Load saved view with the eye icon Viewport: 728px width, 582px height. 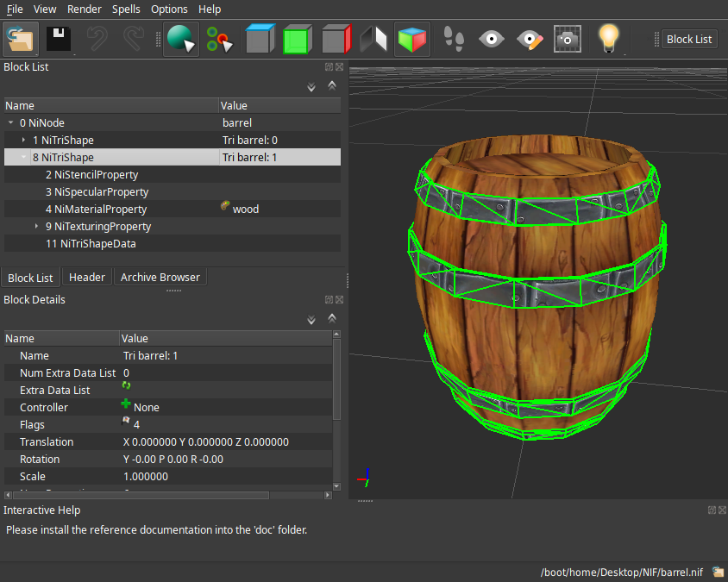click(x=491, y=39)
